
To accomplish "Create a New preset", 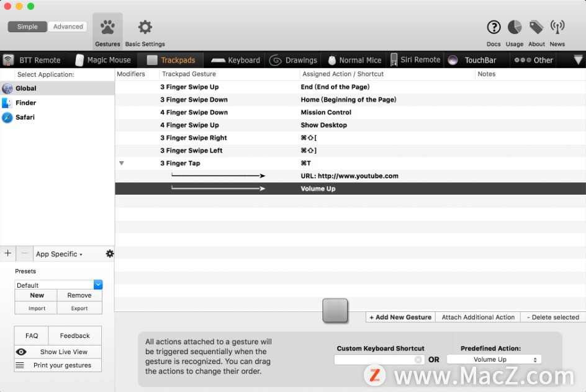I will point(37,295).
